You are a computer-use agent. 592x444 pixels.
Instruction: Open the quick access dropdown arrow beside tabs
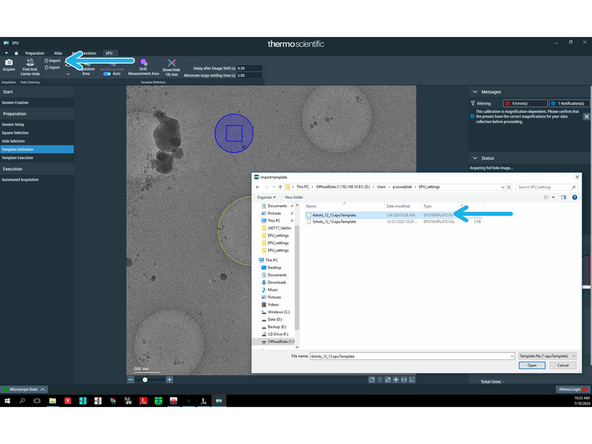point(6,53)
